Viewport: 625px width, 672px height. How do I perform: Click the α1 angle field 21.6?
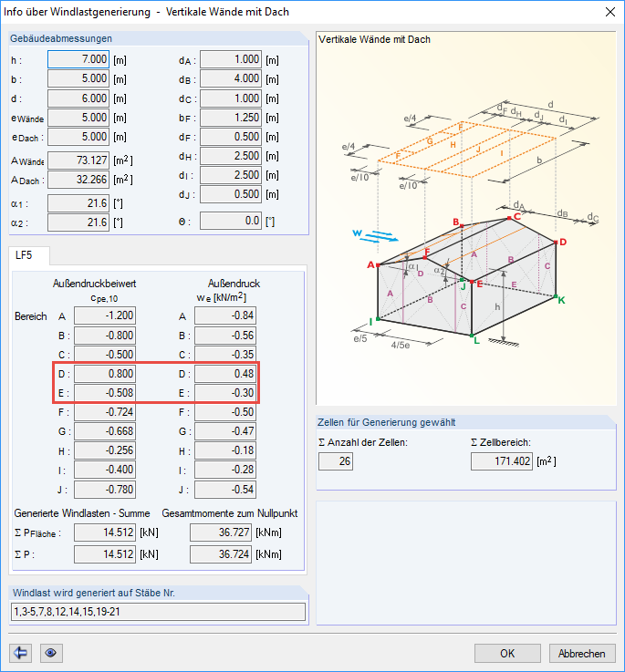[x=78, y=203]
